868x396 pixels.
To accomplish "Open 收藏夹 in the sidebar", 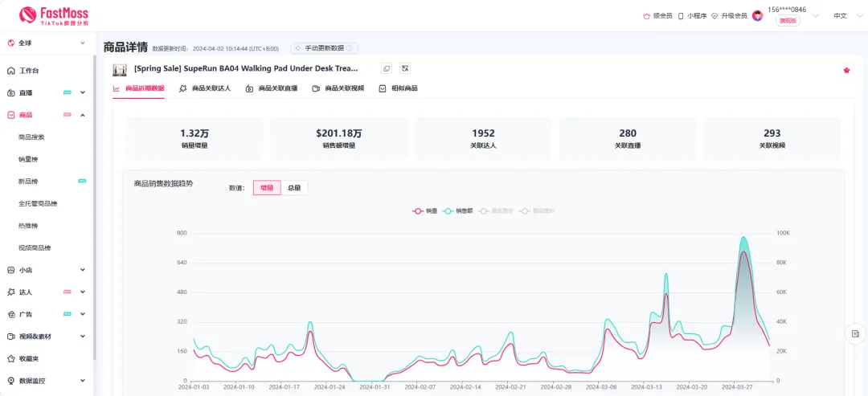I will tap(27, 358).
